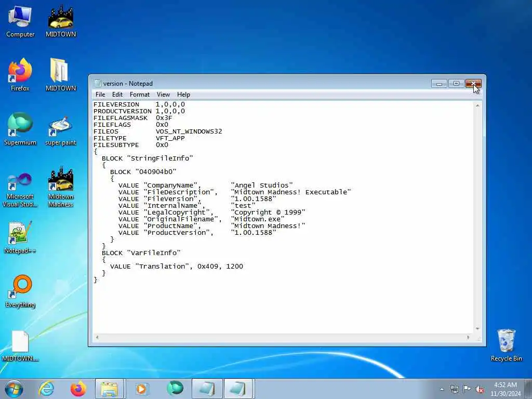This screenshot has height=399, width=532.
Task: Switch to first Notepad taskbar button
Action: pyautogui.click(x=207, y=389)
